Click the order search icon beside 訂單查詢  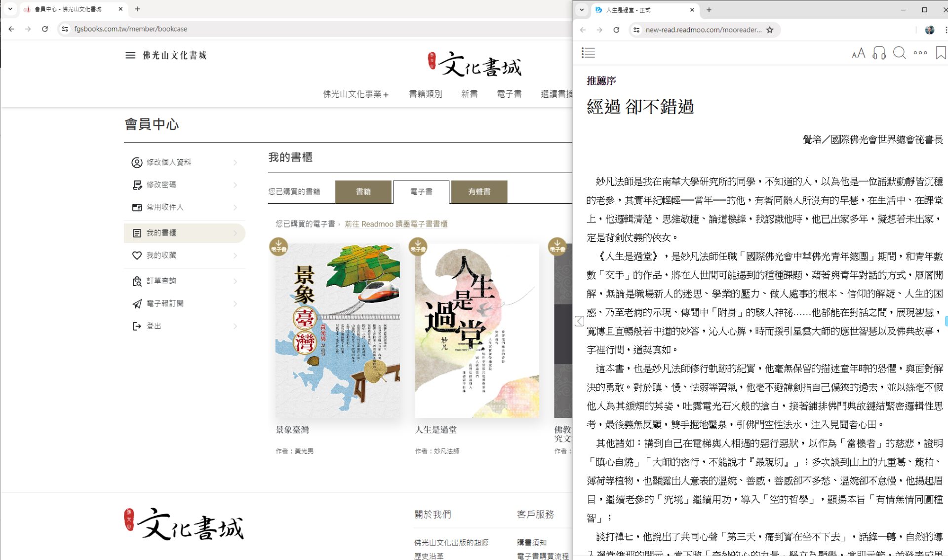(x=137, y=281)
